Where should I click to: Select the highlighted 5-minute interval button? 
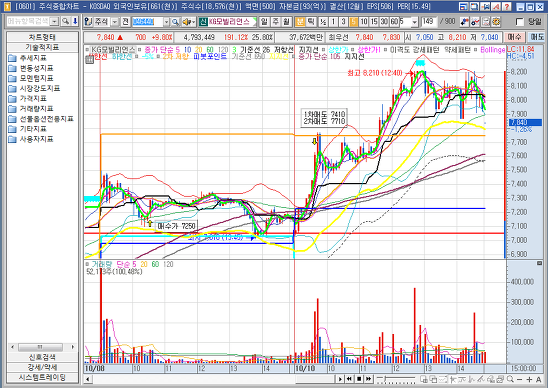coord(353,22)
